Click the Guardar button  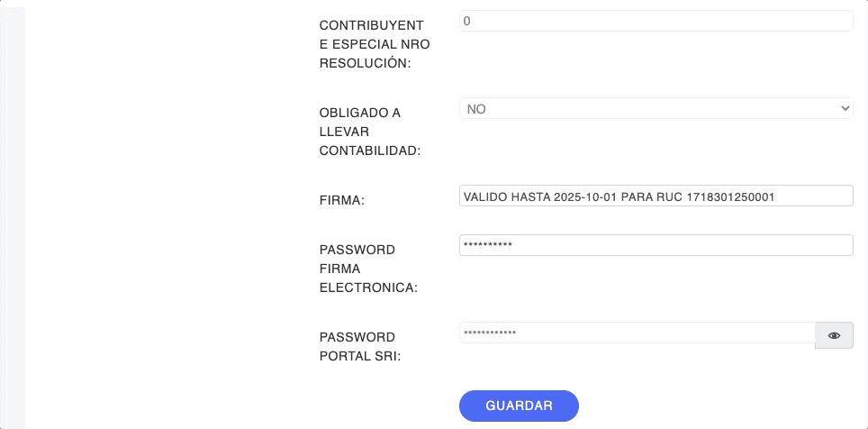click(x=519, y=406)
